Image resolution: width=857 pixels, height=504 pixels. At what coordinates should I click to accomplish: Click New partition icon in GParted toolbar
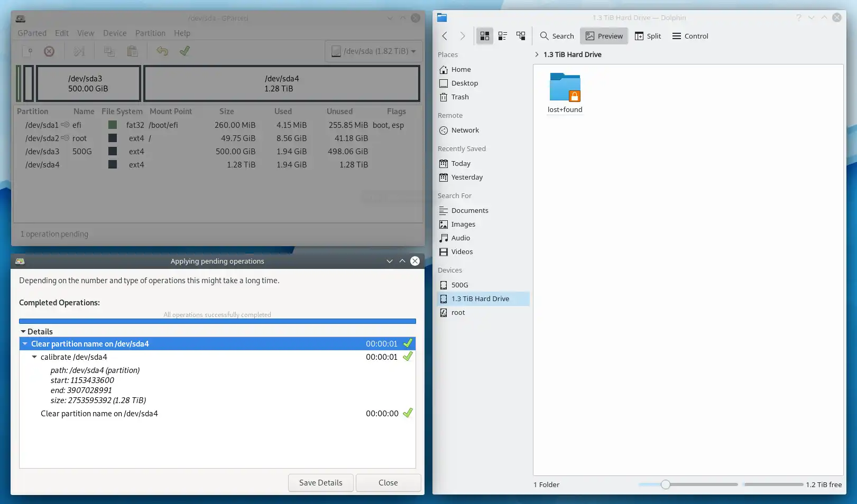coord(27,51)
